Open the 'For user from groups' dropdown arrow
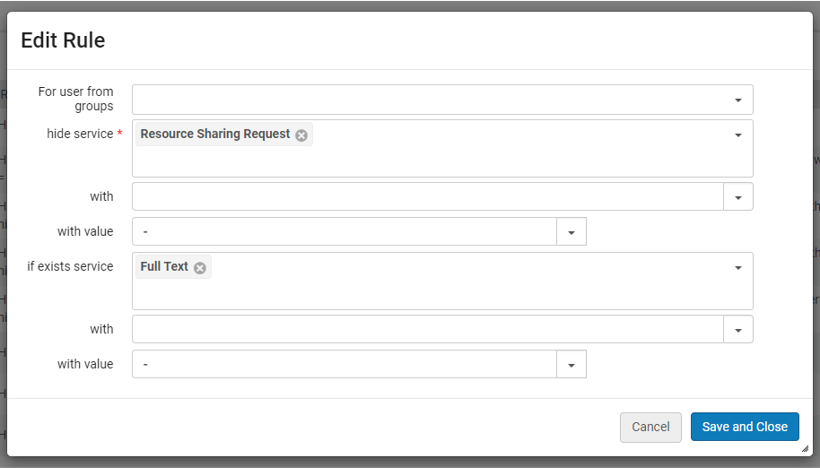This screenshot has width=820, height=468. 738,100
